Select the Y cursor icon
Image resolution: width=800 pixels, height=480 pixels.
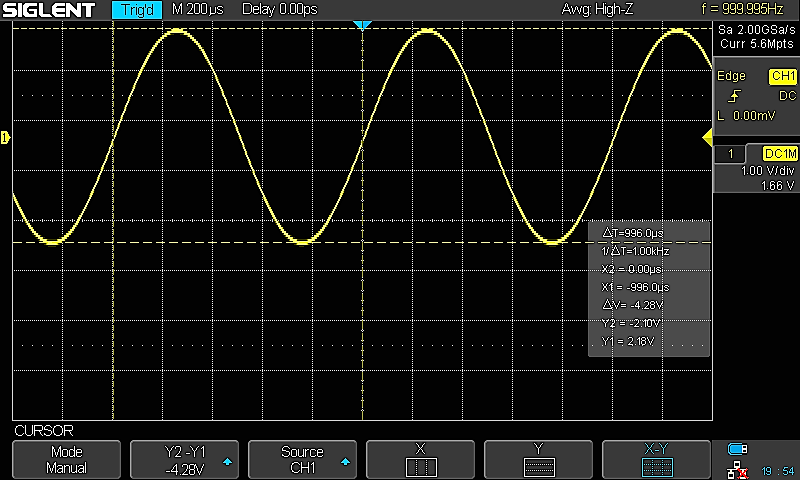tap(538, 467)
